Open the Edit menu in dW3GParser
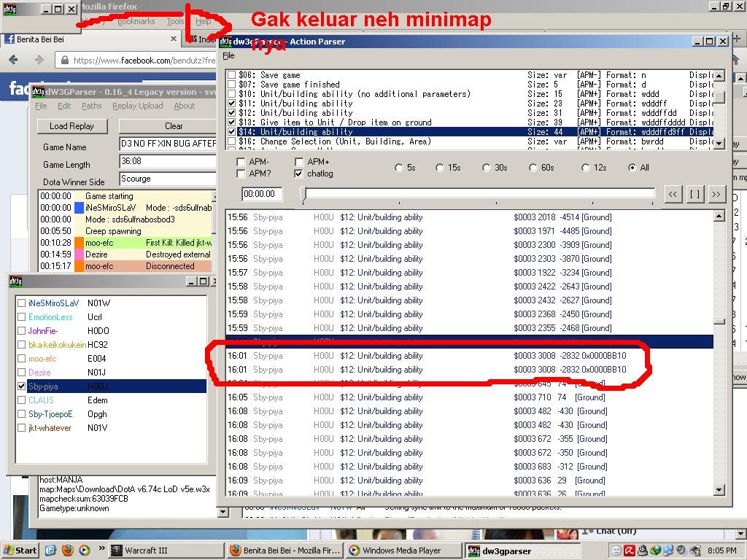747x560 pixels. point(64,106)
